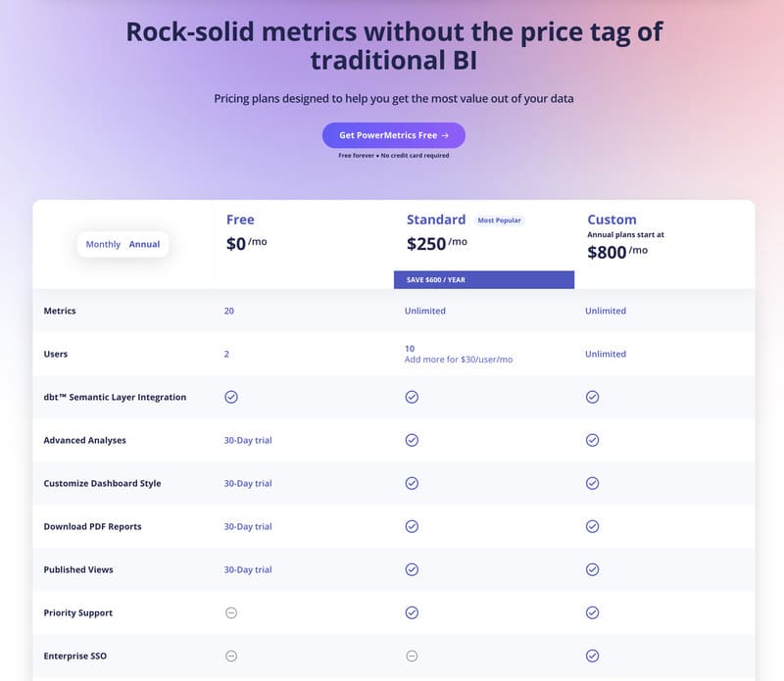Click Customize Dashboard Style checkmark under Standard
784x681 pixels.
pos(412,483)
